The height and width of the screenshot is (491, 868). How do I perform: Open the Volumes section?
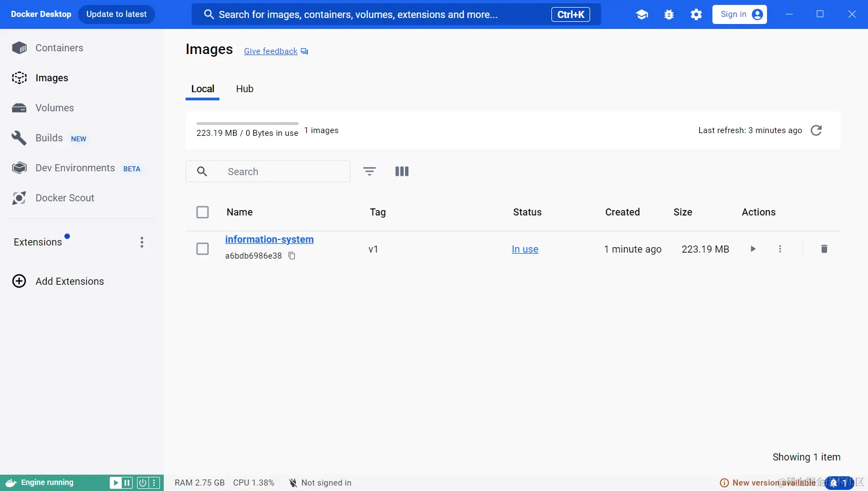pyautogui.click(x=54, y=108)
